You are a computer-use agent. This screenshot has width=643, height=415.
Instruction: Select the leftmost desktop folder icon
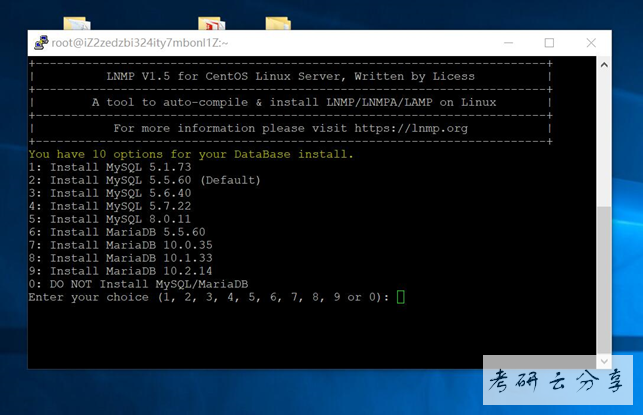77,23
